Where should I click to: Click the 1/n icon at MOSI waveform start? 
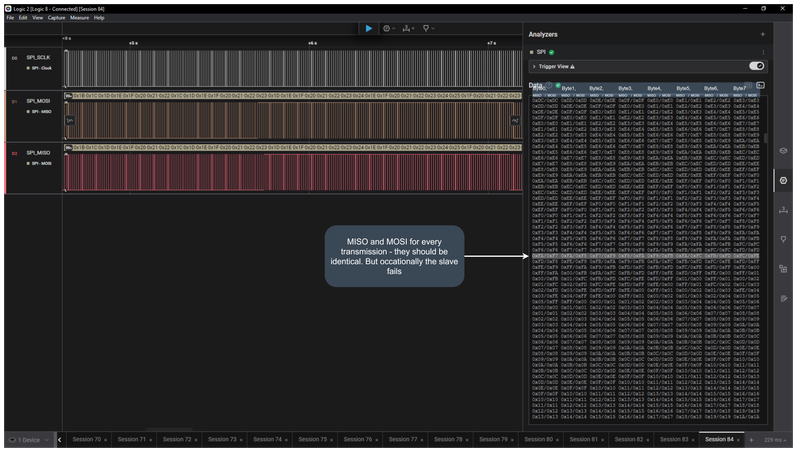click(x=70, y=120)
